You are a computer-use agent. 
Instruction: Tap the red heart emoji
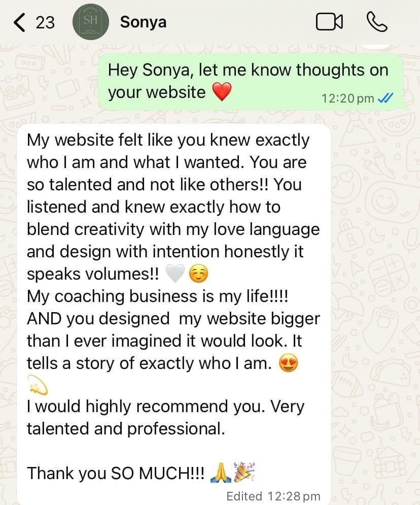(221, 92)
